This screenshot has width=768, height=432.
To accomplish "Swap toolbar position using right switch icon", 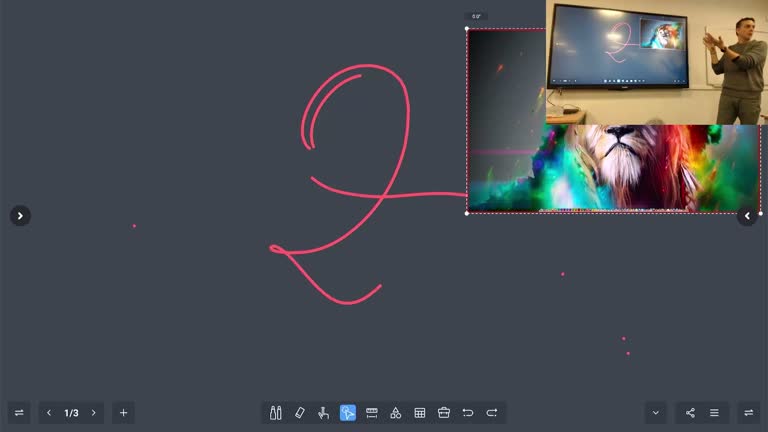I will (748, 413).
